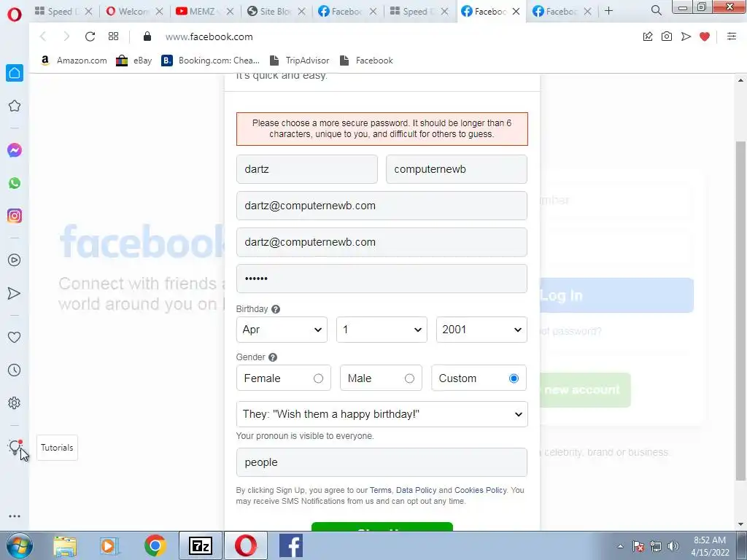
Task: Open Instagram in the sidebar
Action: (15, 216)
